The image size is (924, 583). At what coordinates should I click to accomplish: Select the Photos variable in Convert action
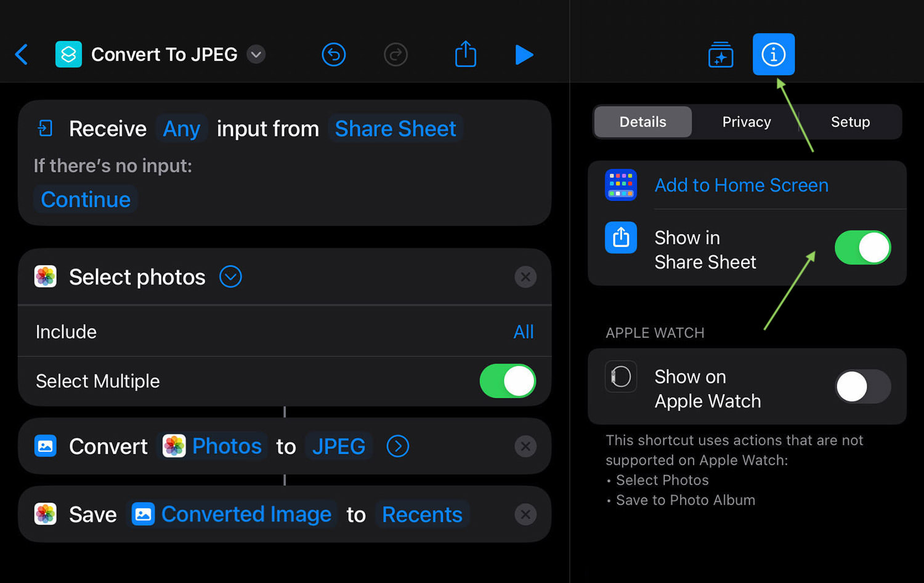(x=213, y=446)
